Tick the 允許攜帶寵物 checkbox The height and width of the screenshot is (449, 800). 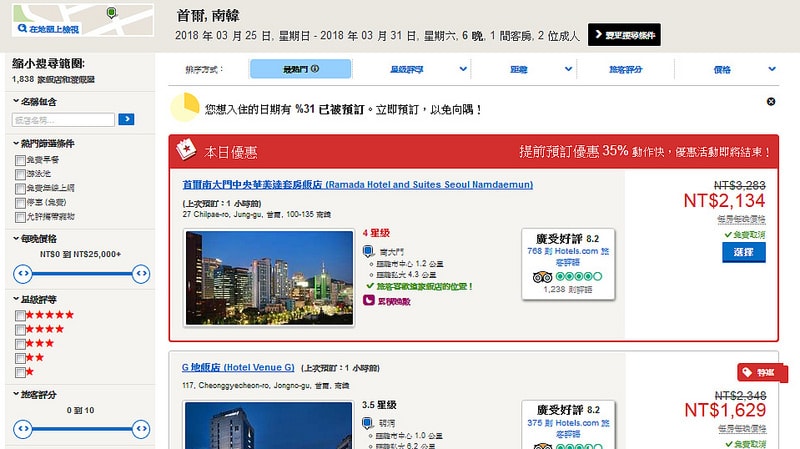[20, 217]
